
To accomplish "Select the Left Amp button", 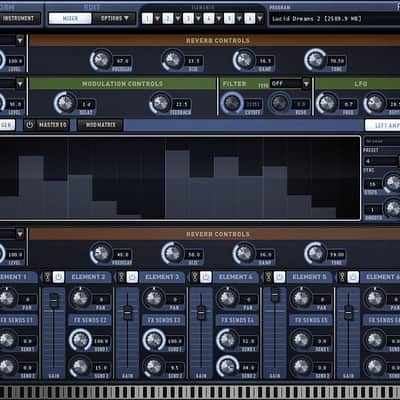I will 383,125.
